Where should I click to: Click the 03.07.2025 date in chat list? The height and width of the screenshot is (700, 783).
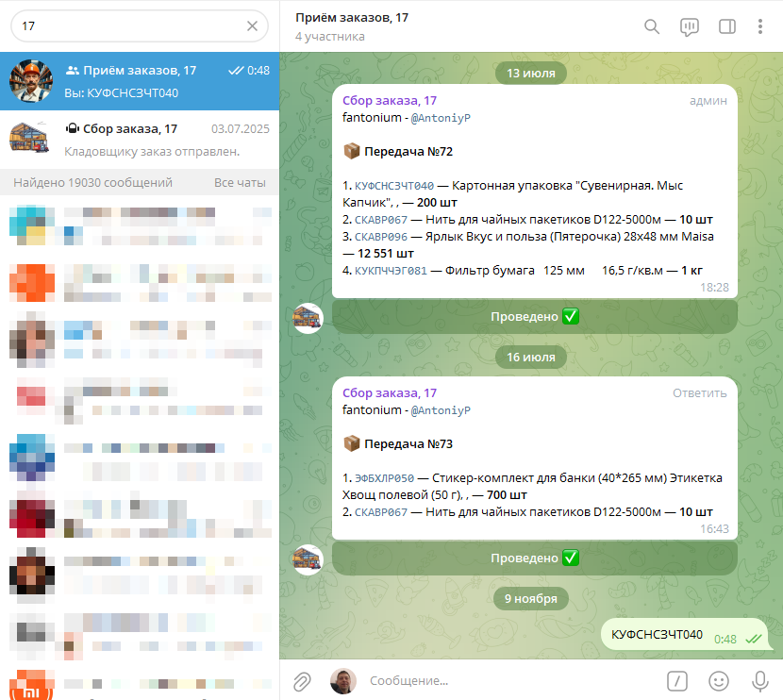[241, 129]
